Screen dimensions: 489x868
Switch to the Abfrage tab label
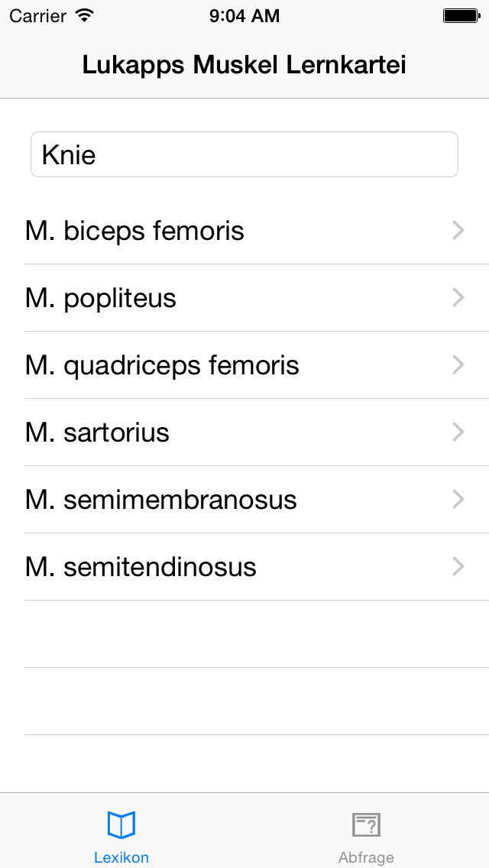tap(367, 857)
